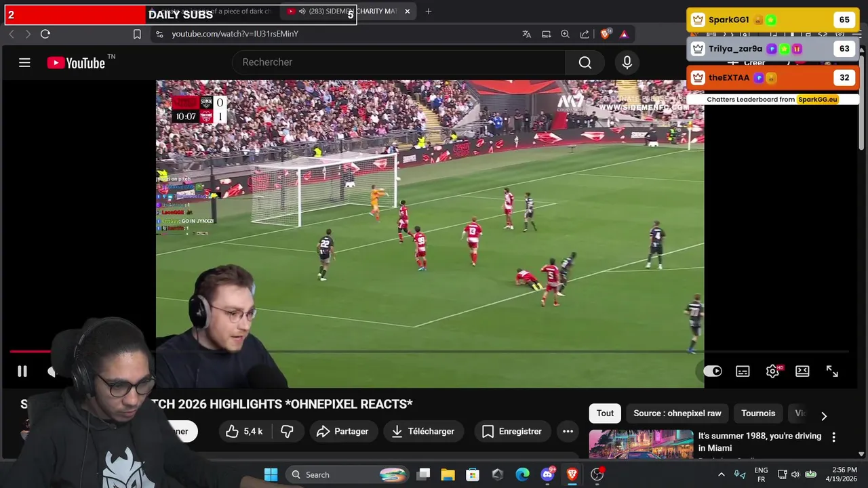Viewport: 868px width, 488px height.
Task: Open Discord from the taskbar
Action: [547, 474]
